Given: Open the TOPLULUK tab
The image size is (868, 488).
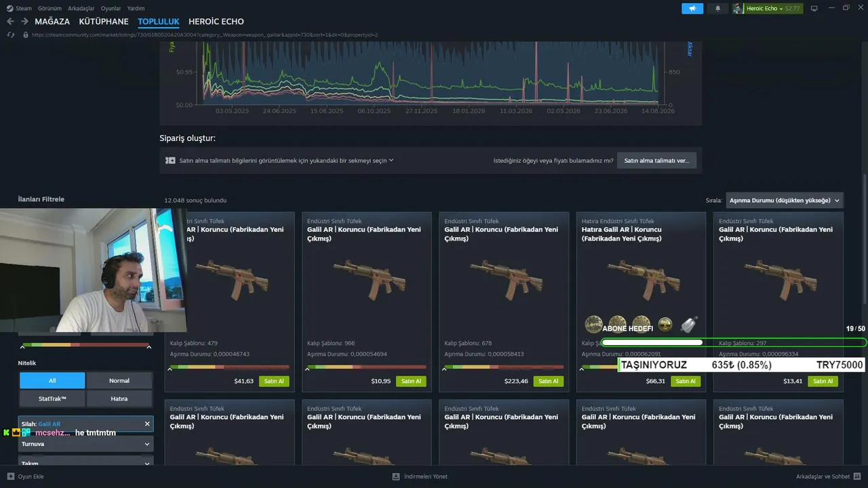Looking at the screenshot, I should pyautogui.click(x=159, y=22).
